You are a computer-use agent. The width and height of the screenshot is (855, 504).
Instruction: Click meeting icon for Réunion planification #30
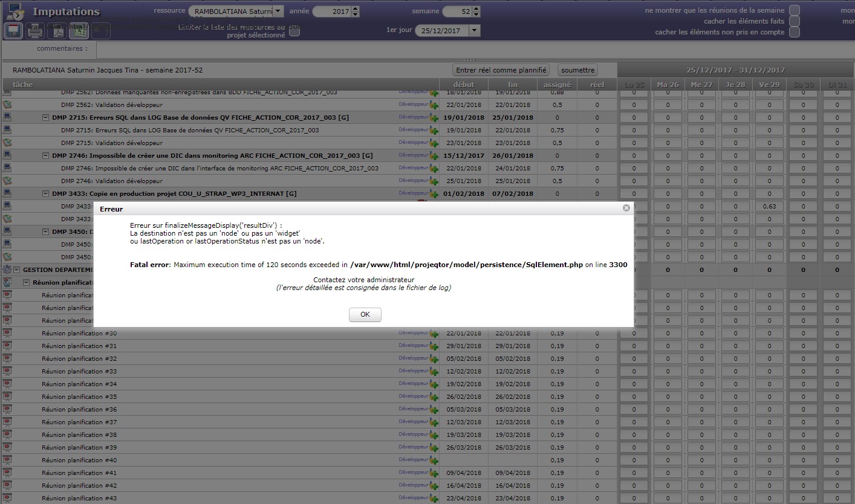[7, 333]
